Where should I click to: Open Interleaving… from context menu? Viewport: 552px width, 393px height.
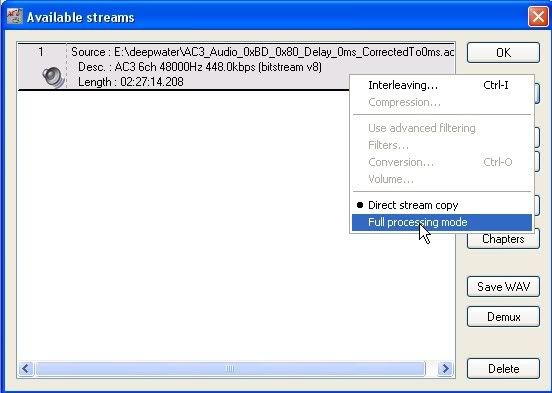point(442,85)
